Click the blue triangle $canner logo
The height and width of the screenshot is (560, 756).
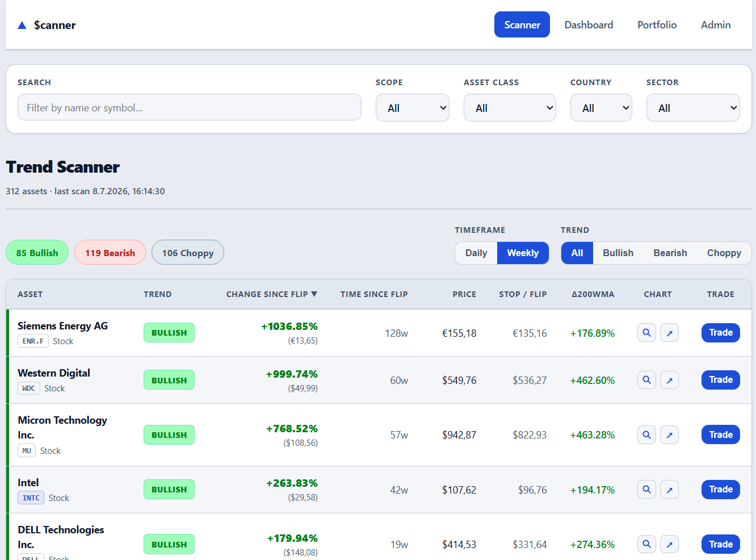pyautogui.click(x=22, y=25)
